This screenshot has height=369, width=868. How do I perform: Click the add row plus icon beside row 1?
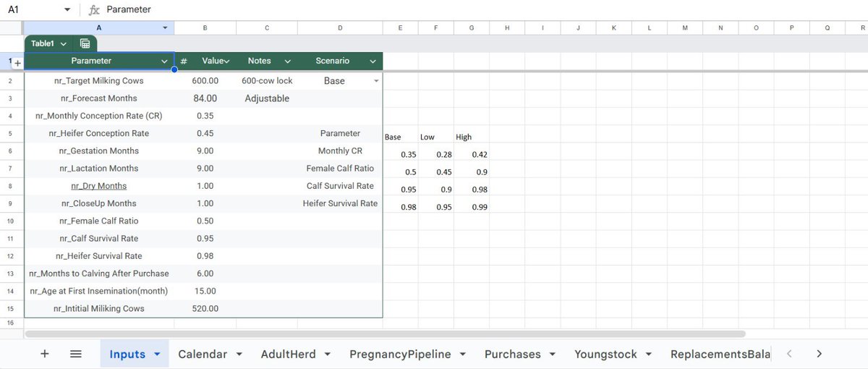[18, 63]
